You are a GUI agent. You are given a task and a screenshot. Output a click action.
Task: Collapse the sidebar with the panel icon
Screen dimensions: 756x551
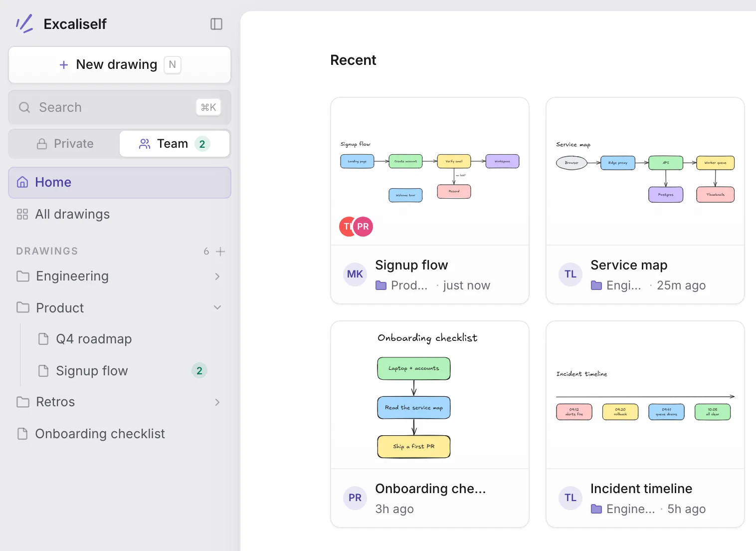[216, 24]
